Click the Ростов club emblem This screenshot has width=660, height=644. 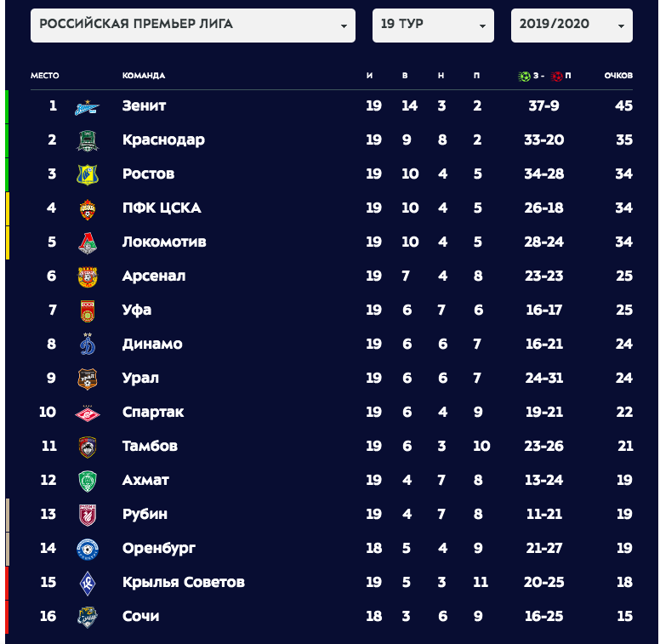pos(88,174)
